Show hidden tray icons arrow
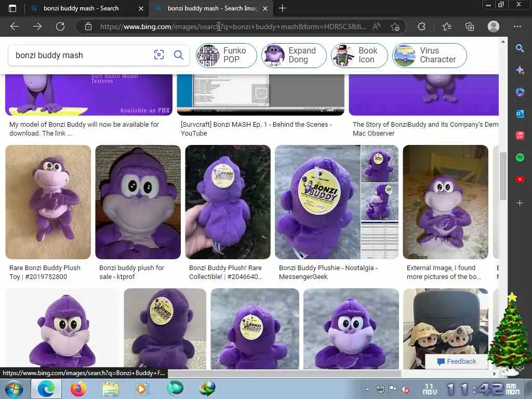 367,389
